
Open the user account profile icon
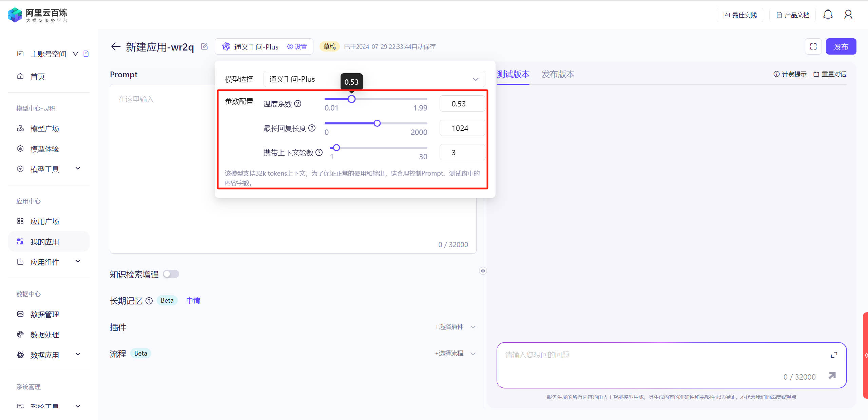point(848,15)
